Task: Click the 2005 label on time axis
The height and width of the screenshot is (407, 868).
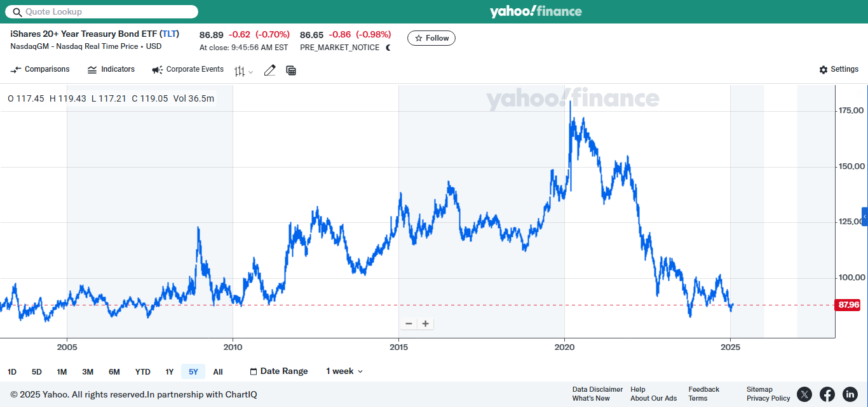Action: pos(67,347)
